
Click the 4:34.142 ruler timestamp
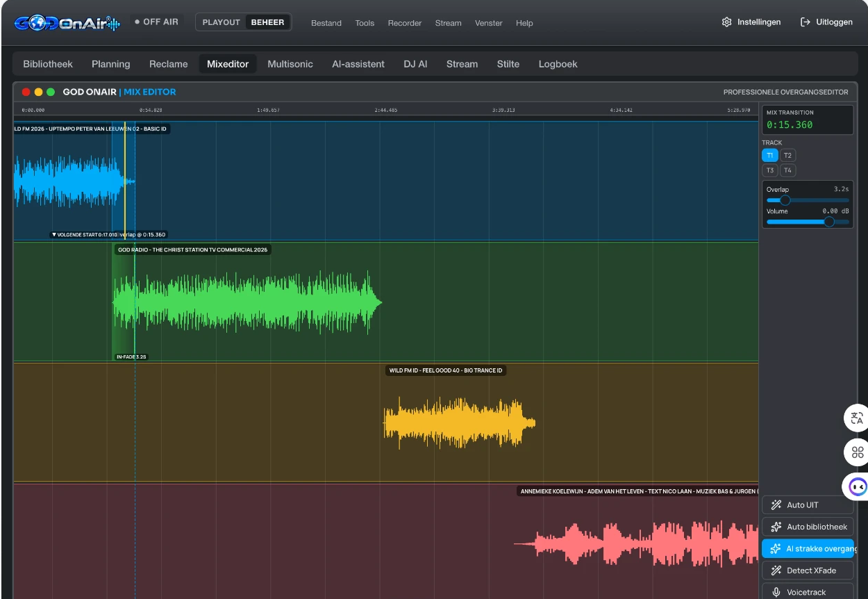point(621,110)
